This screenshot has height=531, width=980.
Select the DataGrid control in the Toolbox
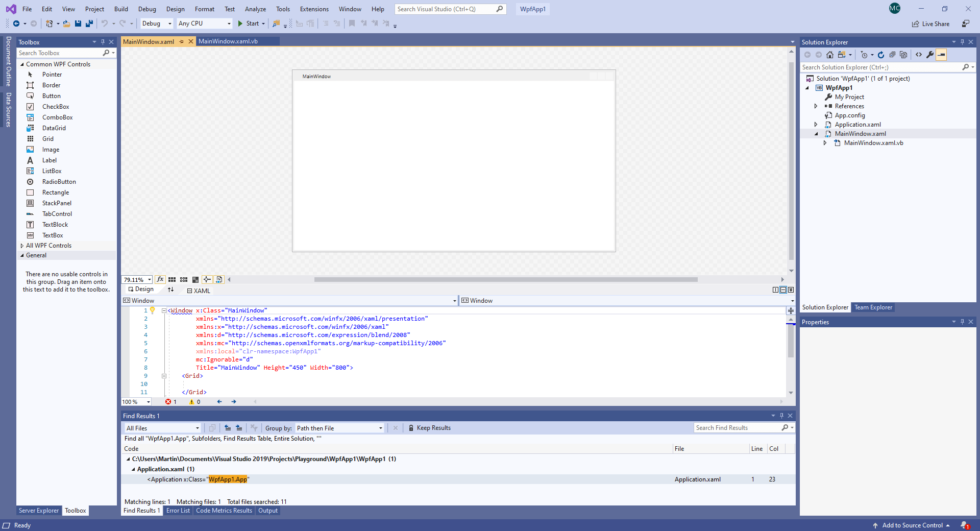tap(55, 128)
